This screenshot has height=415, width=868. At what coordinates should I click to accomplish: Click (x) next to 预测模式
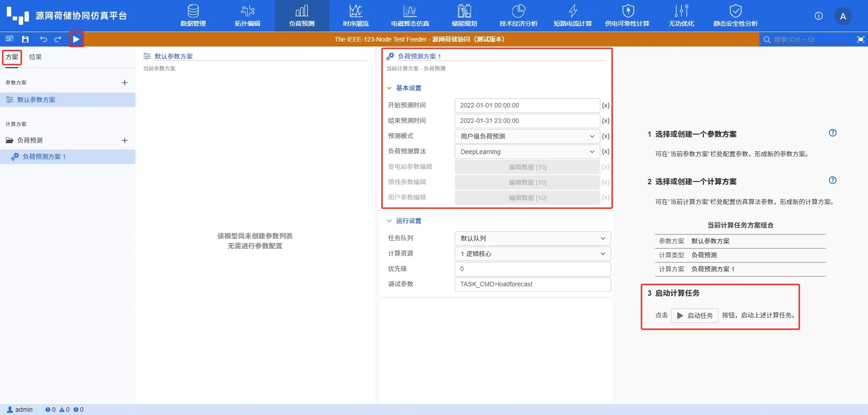click(605, 136)
